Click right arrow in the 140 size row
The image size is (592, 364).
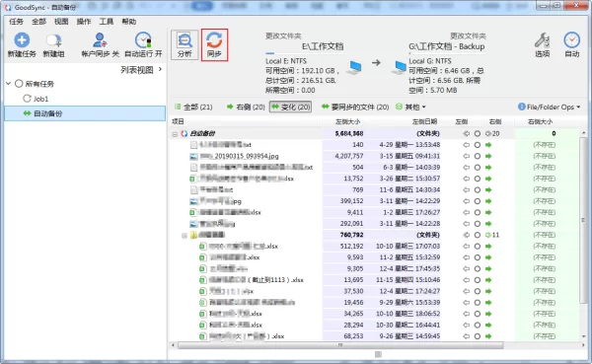point(488,145)
